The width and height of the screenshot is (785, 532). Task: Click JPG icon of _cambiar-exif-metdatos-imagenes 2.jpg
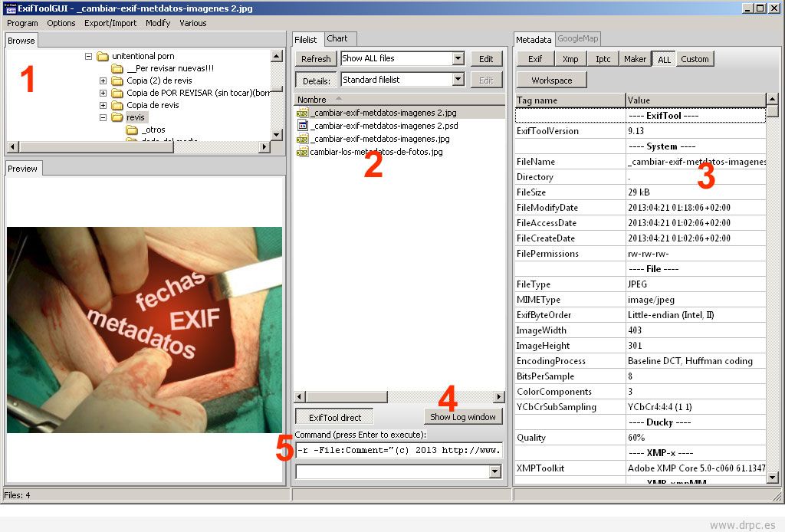click(302, 113)
